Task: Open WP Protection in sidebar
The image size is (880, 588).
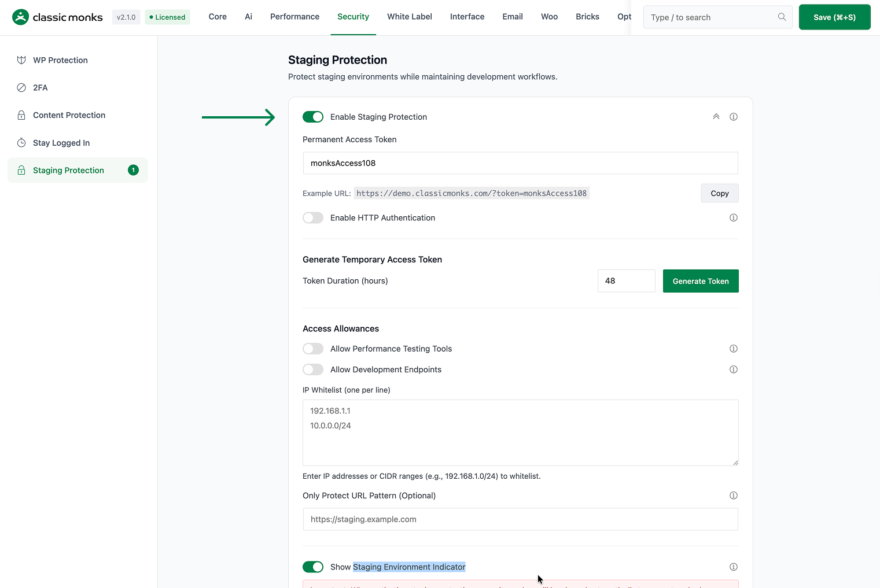Action: click(78, 60)
